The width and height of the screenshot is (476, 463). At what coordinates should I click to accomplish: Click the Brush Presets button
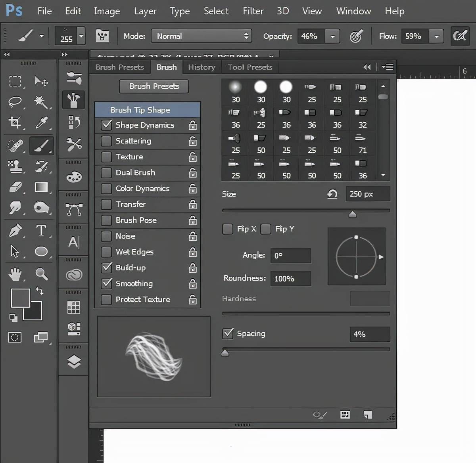[154, 86]
